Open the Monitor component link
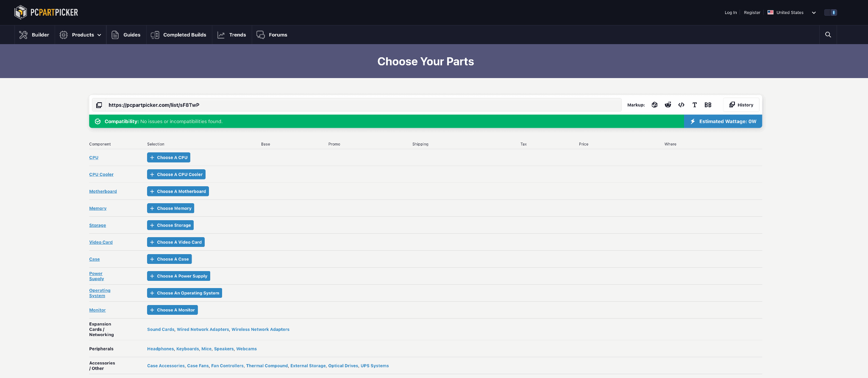The width and height of the screenshot is (868, 378). point(97,310)
